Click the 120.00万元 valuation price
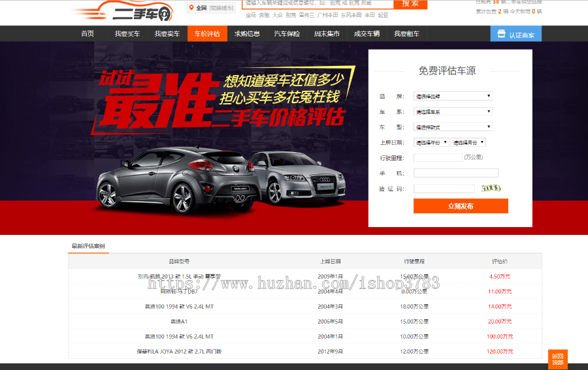The width and height of the screenshot is (588, 370). (500, 351)
